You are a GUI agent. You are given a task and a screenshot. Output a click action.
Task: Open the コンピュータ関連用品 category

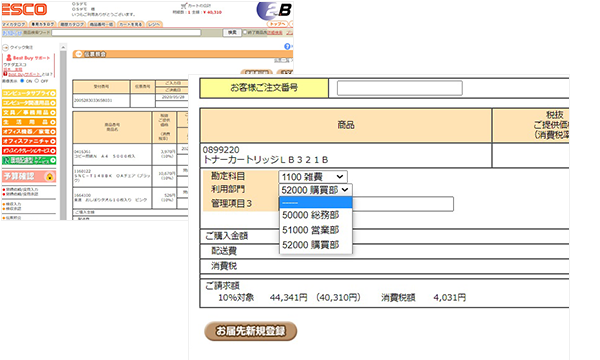pos(29,103)
